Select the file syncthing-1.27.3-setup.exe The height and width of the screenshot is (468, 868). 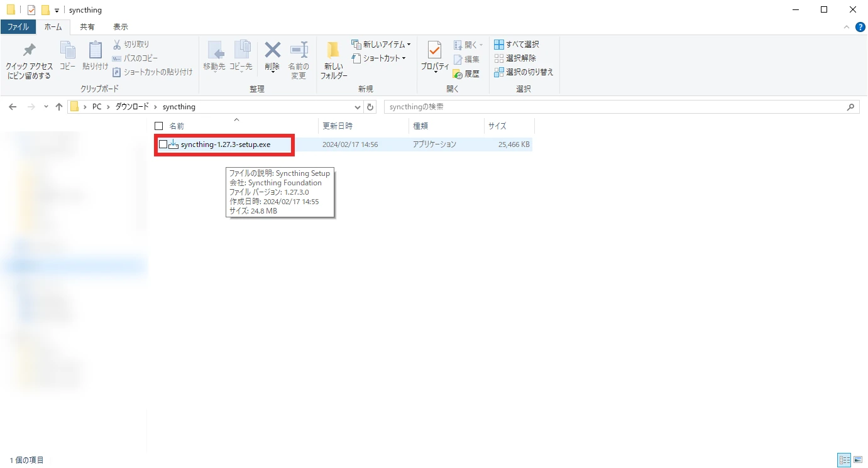click(226, 144)
